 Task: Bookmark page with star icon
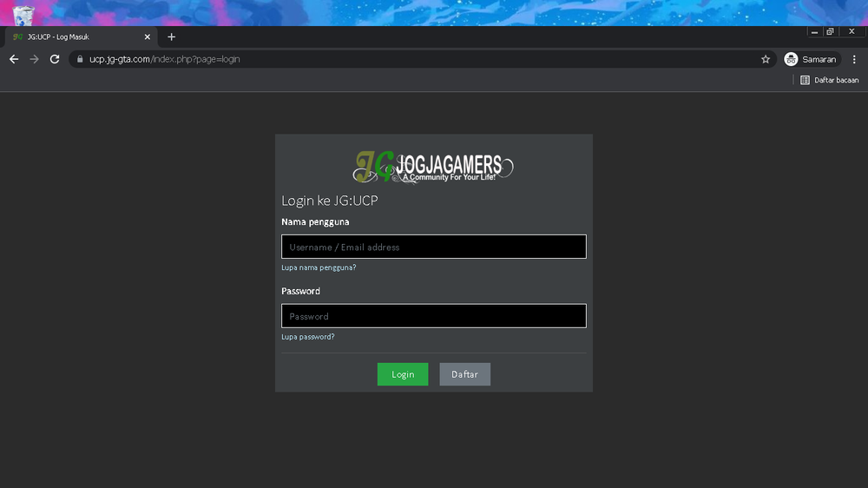(766, 59)
